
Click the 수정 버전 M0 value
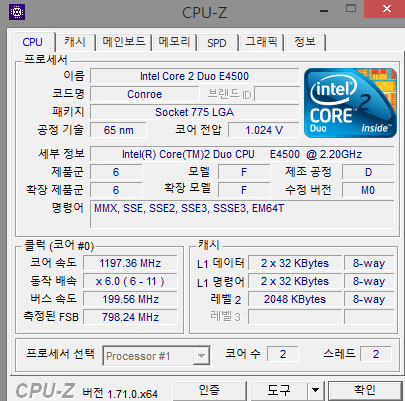click(368, 190)
